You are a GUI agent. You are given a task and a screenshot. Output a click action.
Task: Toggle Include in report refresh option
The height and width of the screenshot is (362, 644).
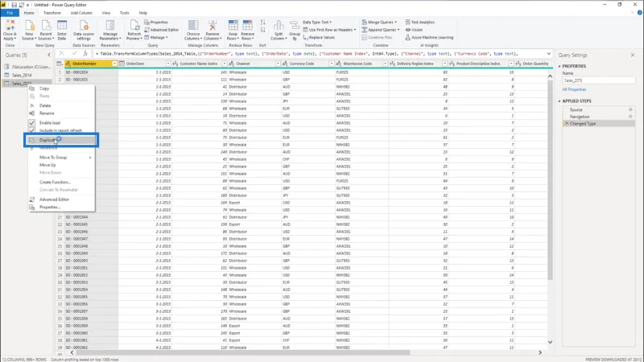pyautogui.click(x=60, y=130)
